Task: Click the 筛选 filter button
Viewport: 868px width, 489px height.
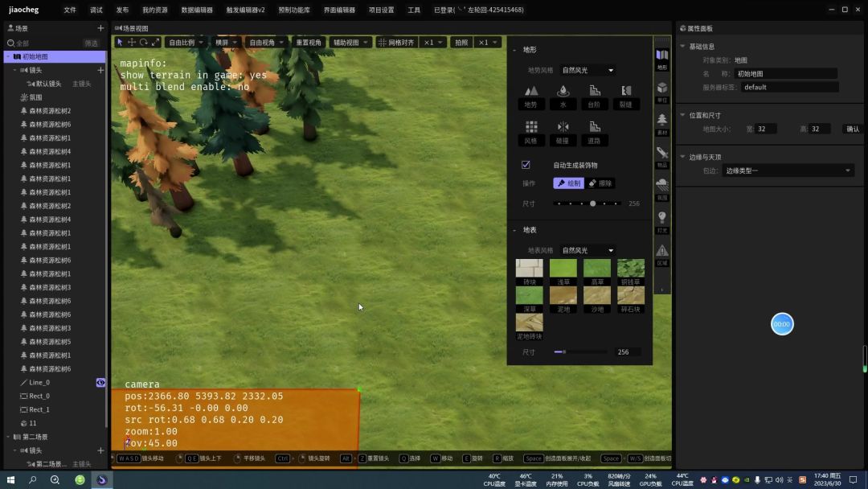Action: tap(91, 43)
